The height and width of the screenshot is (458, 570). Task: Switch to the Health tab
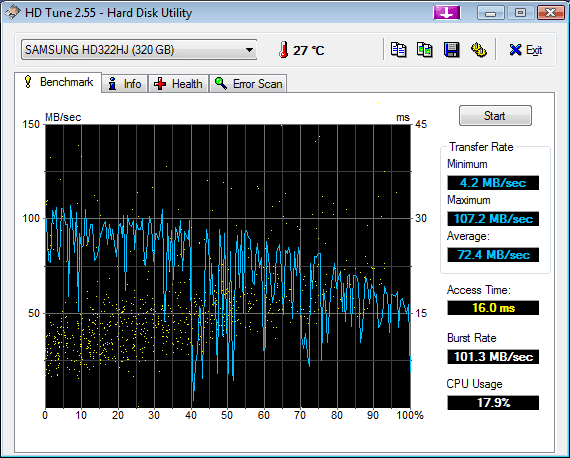[x=178, y=84]
